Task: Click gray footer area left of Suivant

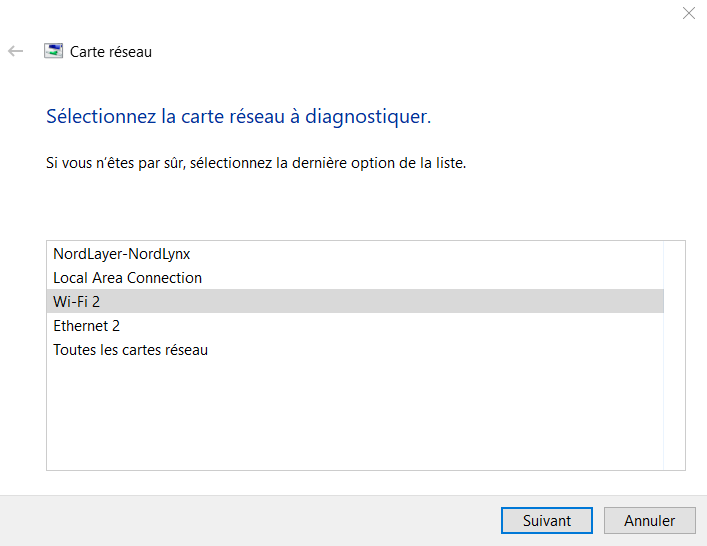Action: click(x=250, y=520)
